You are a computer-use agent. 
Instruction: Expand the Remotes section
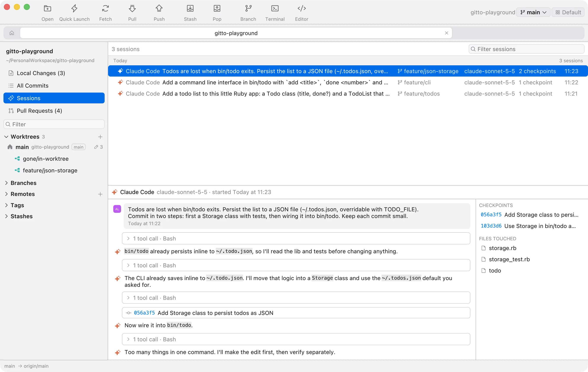click(x=6, y=194)
